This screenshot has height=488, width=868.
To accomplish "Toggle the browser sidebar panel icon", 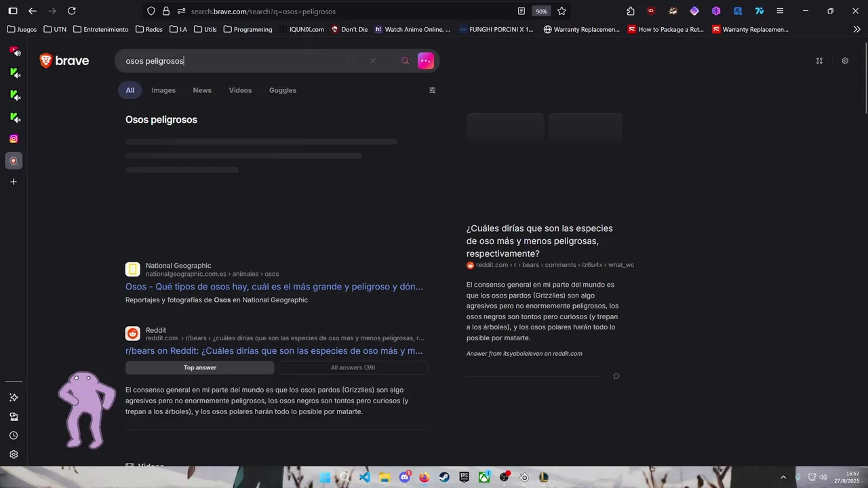I will click(x=13, y=11).
